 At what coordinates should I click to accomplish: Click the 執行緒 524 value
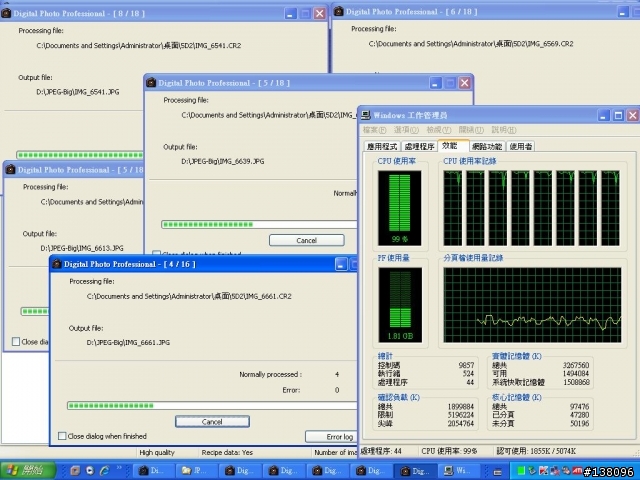tap(468, 373)
